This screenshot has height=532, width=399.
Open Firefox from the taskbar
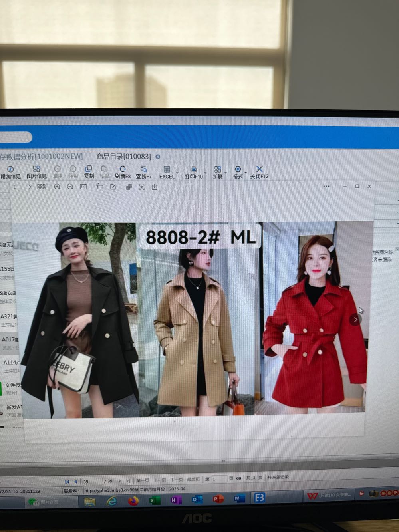tap(133, 501)
